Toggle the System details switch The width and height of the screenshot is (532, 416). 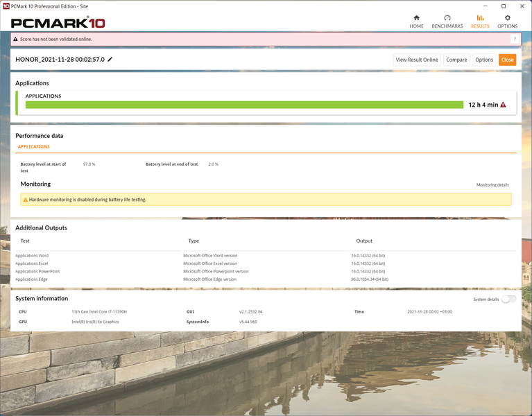pos(509,299)
